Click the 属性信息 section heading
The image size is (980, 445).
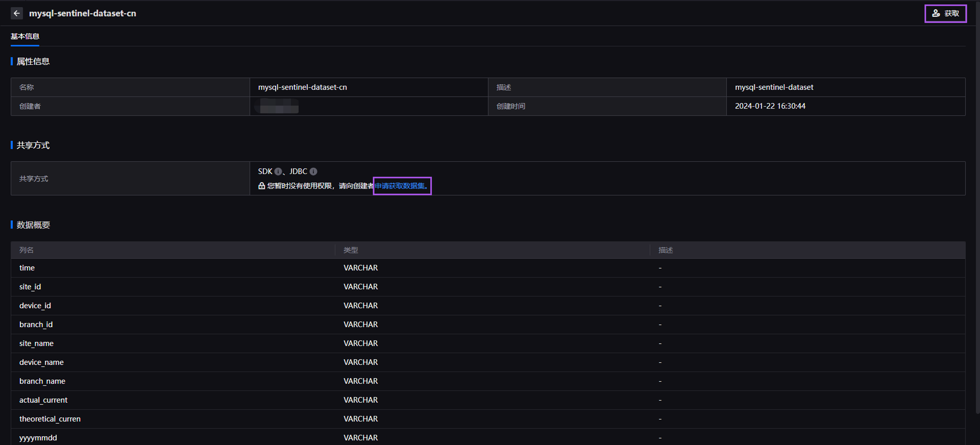(33, 61)
